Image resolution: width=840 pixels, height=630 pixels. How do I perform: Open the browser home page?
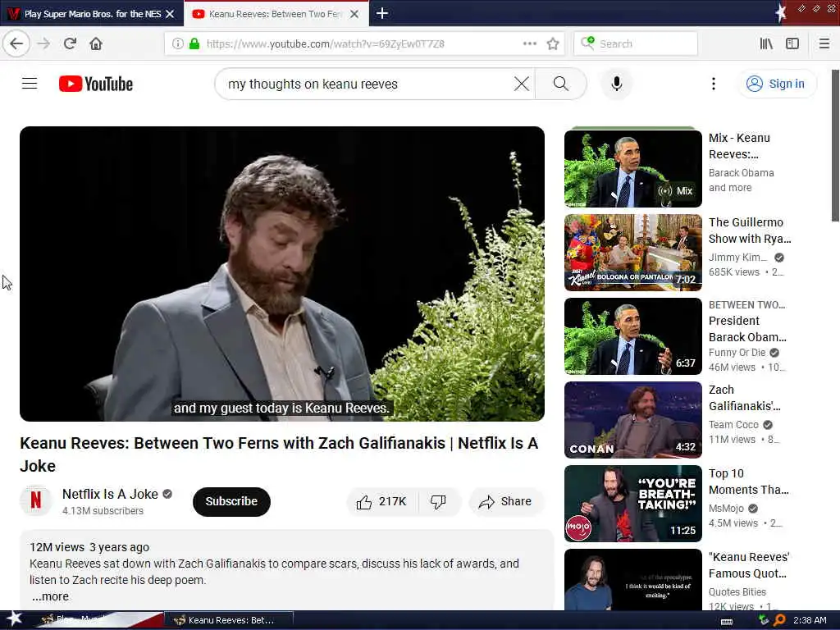tap(96, 43)
